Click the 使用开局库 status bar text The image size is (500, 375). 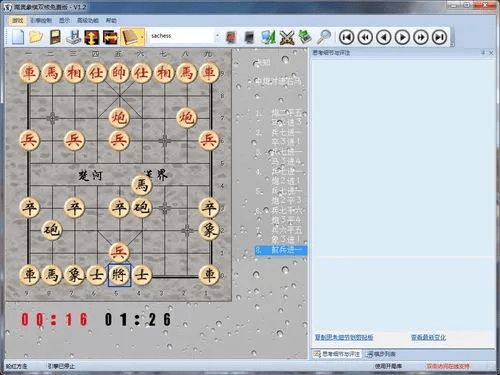tap(388, 366)
